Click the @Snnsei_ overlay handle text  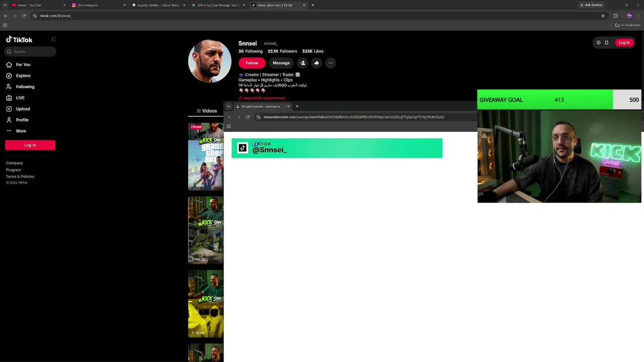point(270,150)
